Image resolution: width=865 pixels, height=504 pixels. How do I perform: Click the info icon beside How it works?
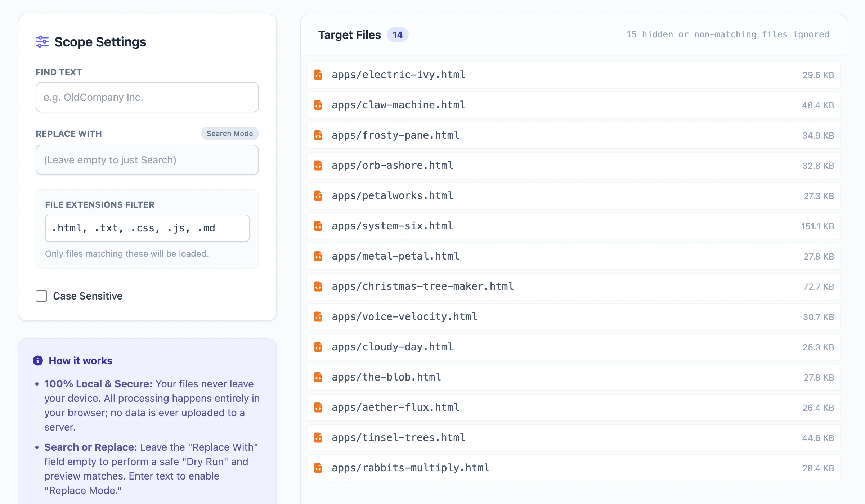pos(38,361)
